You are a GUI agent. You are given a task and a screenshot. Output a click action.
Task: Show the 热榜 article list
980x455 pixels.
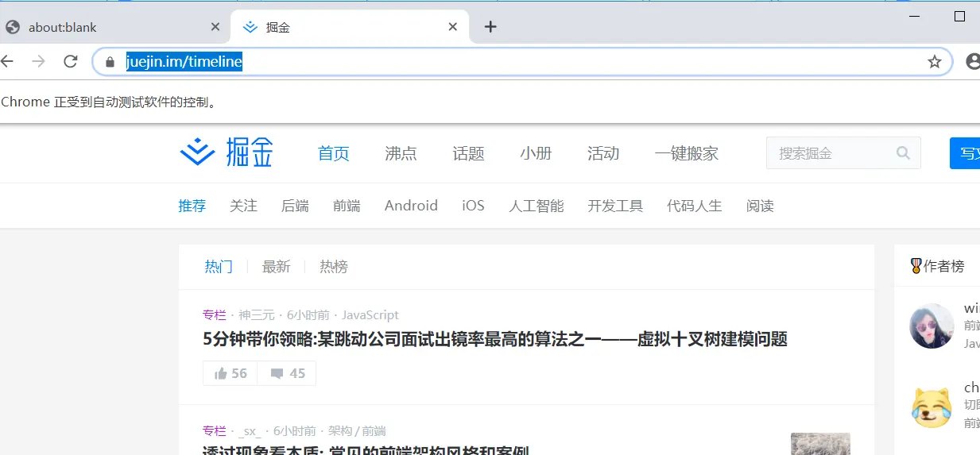pos(334,267)
